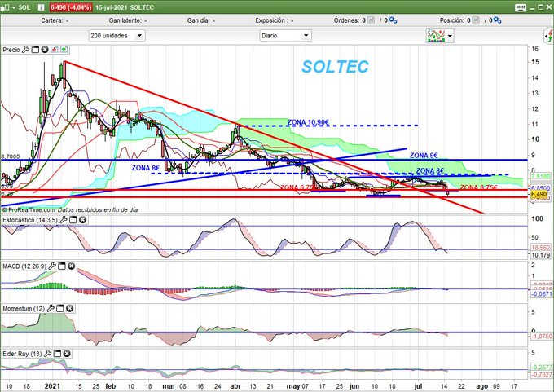Click the 2021 label on time axis
Screen dimensions: 554x392
pyautogui.click(x=52, y=386)
